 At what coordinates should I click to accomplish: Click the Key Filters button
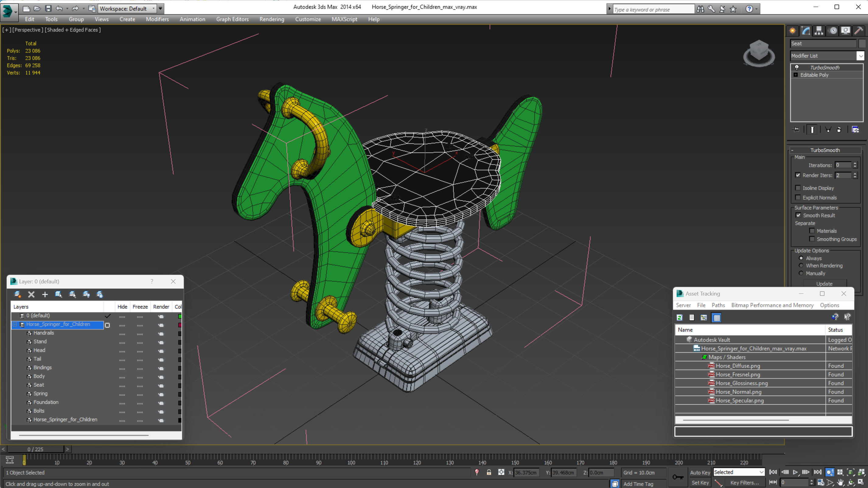(x=744, y=483)
